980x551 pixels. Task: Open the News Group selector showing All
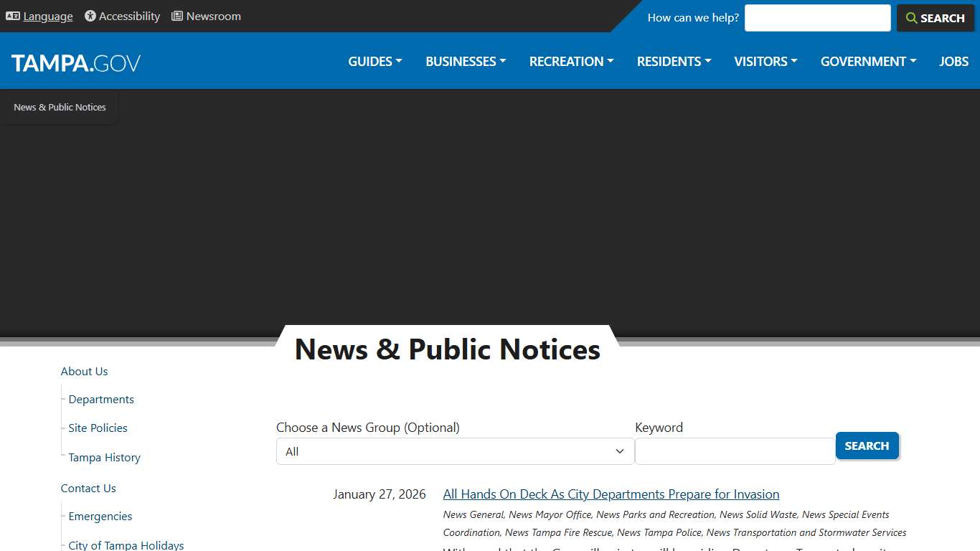tap(454, 451)
